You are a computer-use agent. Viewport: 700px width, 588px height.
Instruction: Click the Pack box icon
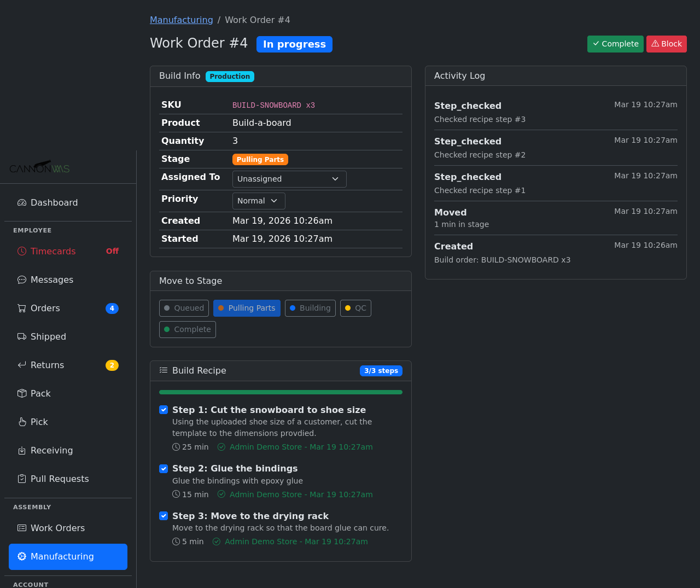click(x=22, y=393)
